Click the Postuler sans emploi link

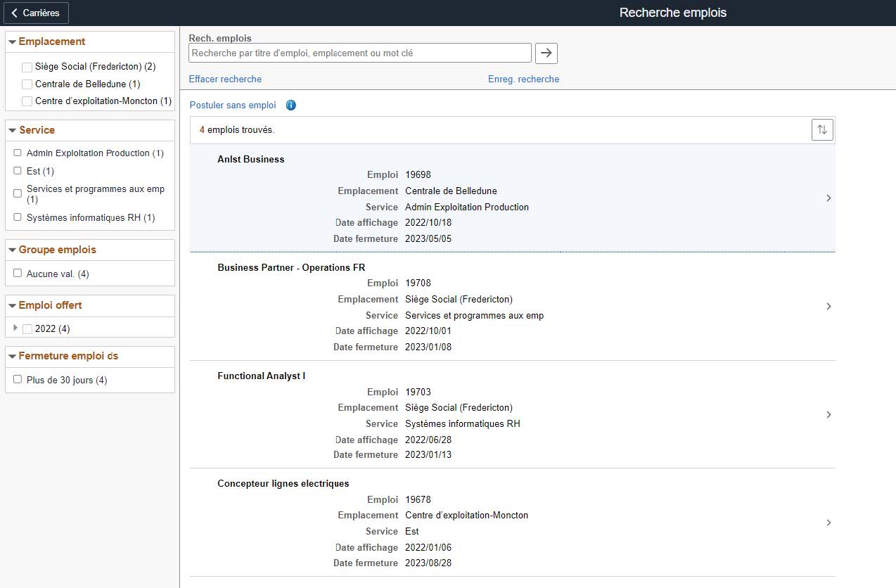point(233,106)
